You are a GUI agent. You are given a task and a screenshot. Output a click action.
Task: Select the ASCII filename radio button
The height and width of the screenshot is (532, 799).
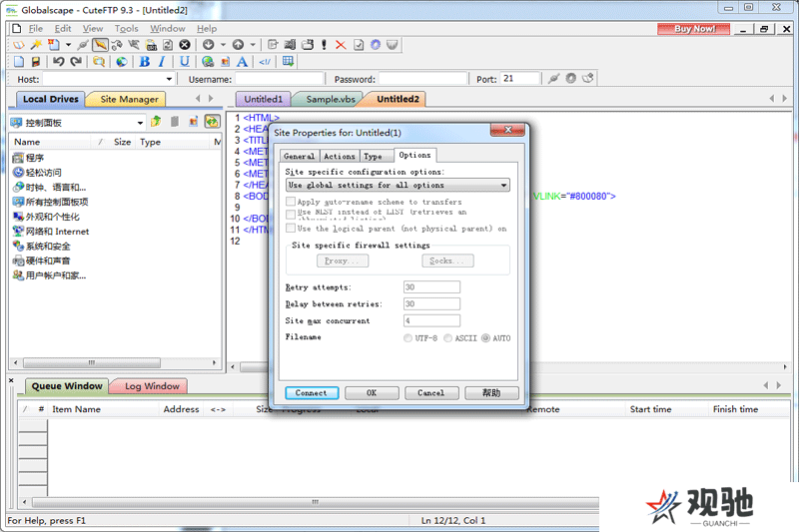[447, 338]
